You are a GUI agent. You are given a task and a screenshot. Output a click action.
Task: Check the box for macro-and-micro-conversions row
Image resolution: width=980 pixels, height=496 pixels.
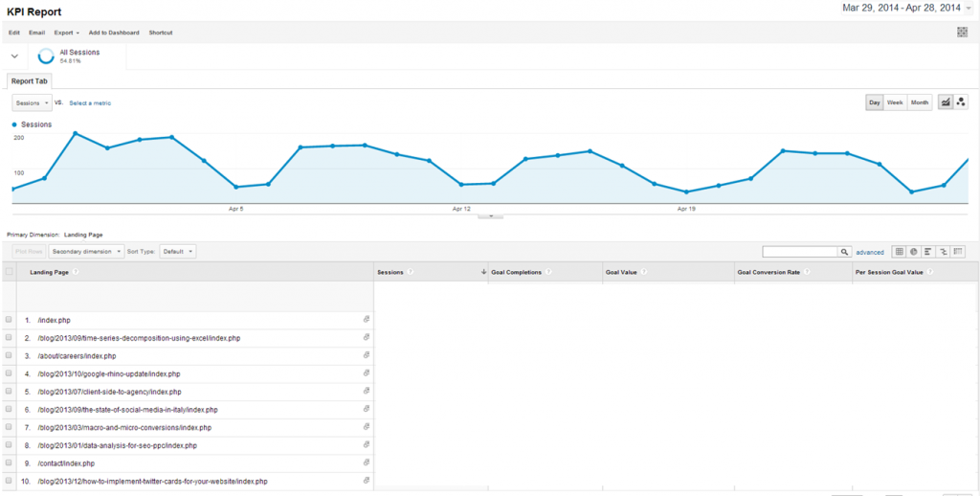point(9,427)
